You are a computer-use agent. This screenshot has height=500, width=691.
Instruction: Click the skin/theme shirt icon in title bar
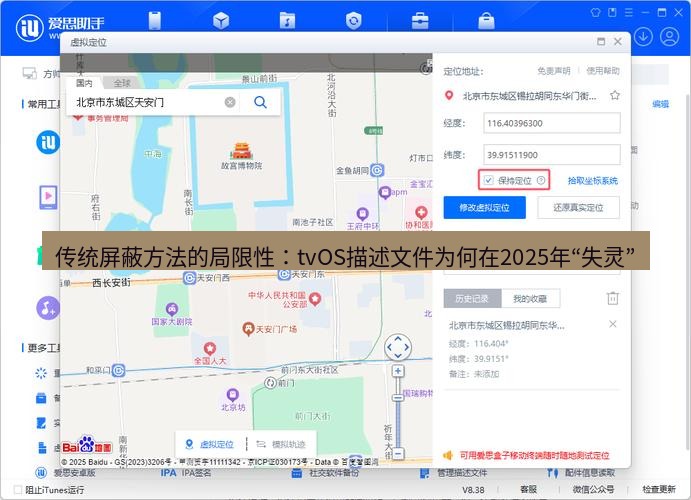[x=595, y=12]
